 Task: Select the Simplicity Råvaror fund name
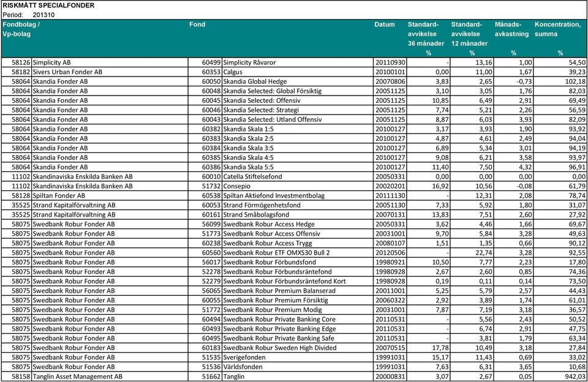(x=249, y=62)
